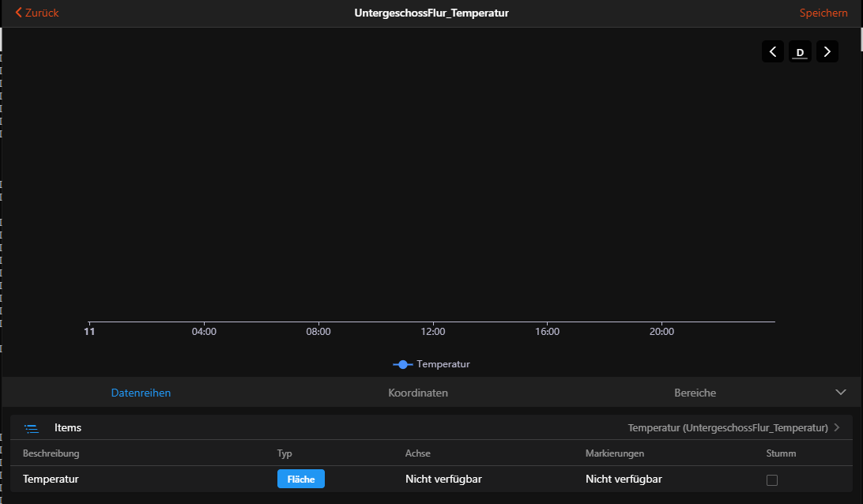Click the 12:00 timeline axis label
This screenshot has height=504, width=863.
[x=432, y=331]
